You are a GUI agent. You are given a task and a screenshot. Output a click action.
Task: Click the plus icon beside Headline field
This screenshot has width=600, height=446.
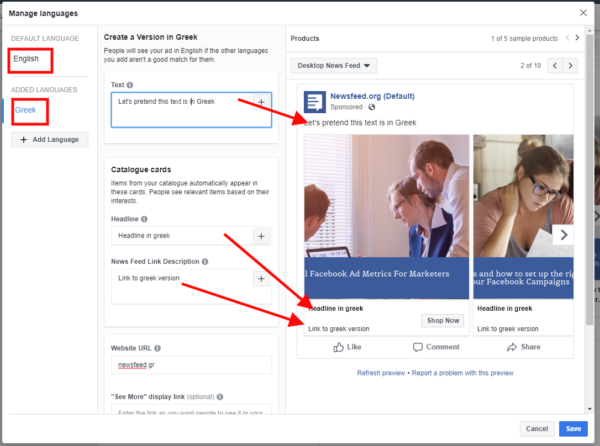click(x=261, y=236)
